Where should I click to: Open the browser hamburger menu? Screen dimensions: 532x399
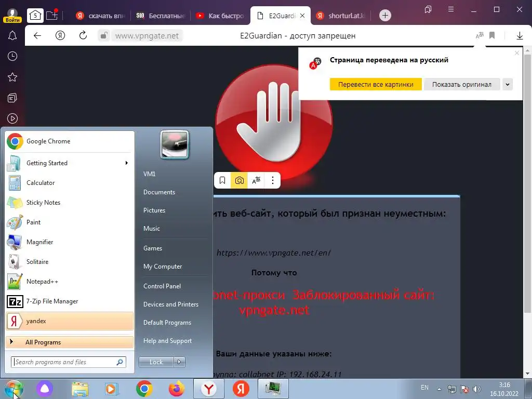point(451,9)
